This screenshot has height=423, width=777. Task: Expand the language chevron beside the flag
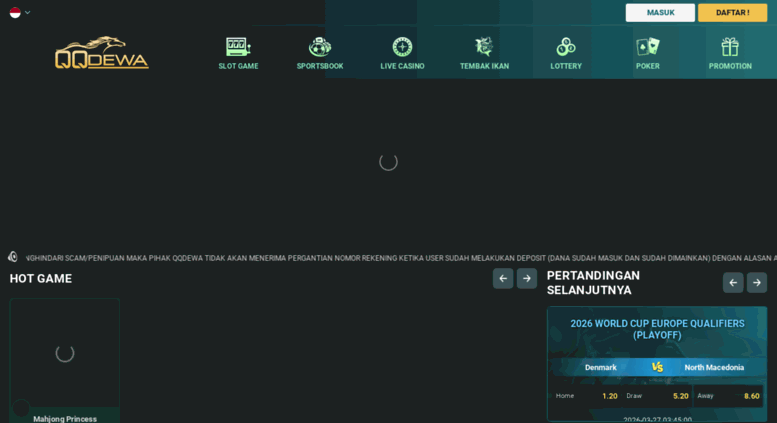click(x=28, y=12)
